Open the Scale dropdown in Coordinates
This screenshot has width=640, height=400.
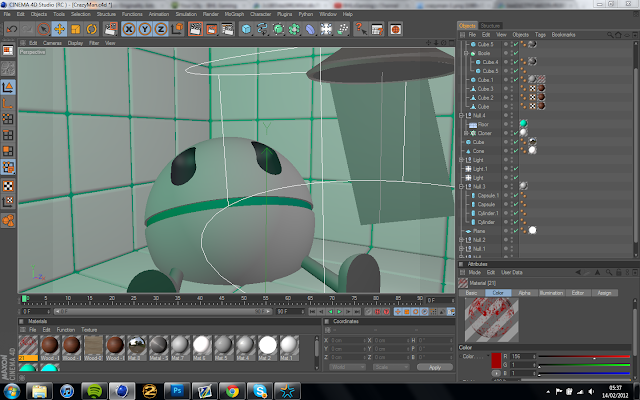coord(391,367)
